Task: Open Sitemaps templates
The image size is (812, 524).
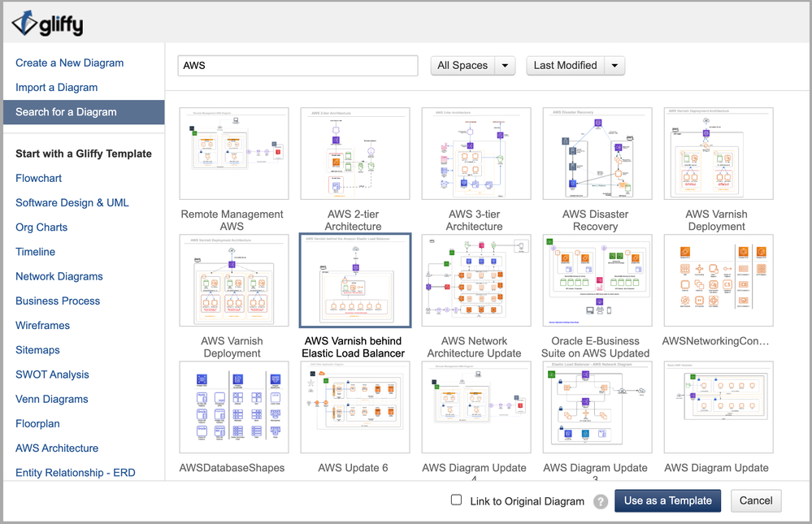Action: (x=37, y=350)
